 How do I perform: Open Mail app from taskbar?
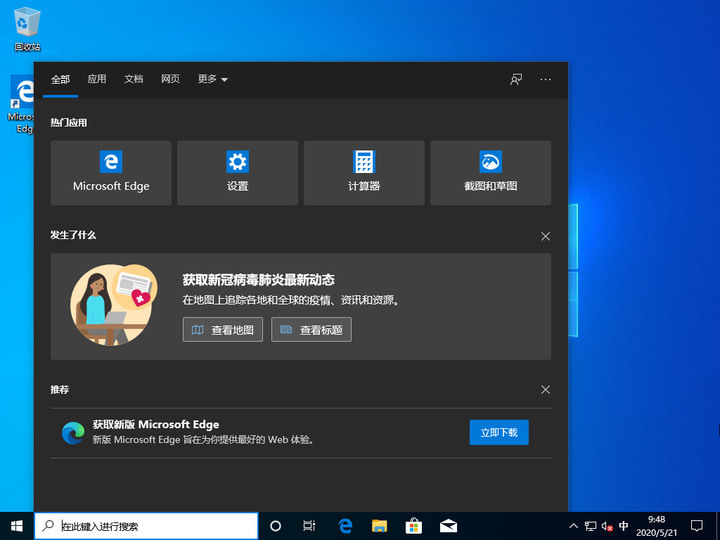click(448, 525)
